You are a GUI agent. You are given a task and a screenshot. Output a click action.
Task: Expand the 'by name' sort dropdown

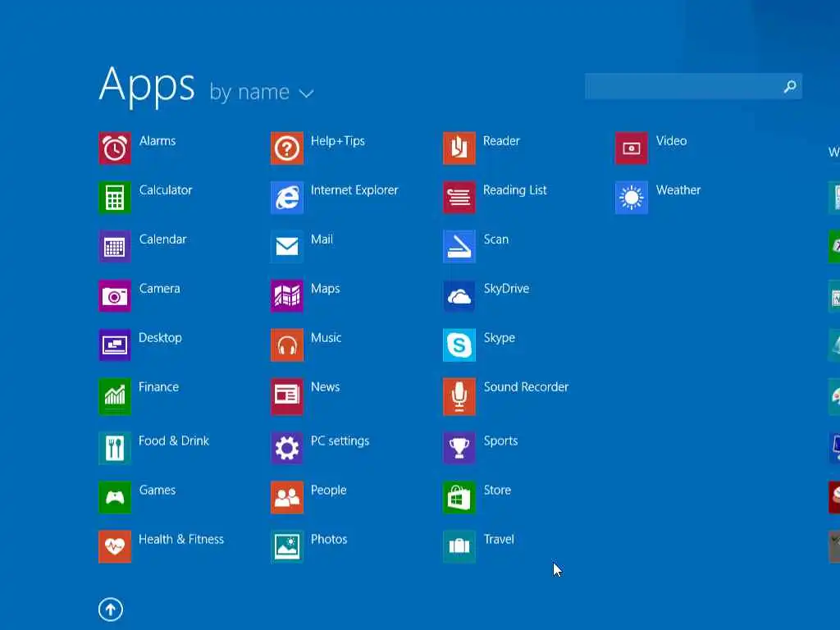tap(262, 93)
